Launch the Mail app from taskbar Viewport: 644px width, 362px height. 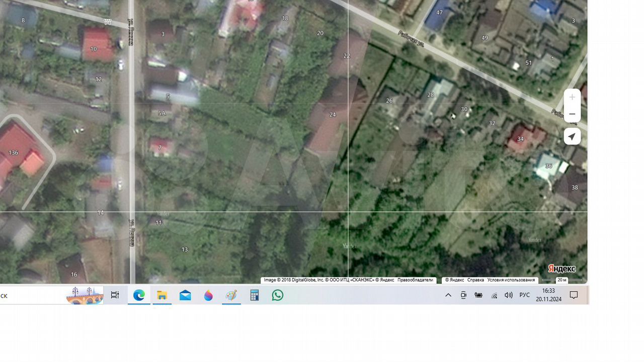click(185, 296)
